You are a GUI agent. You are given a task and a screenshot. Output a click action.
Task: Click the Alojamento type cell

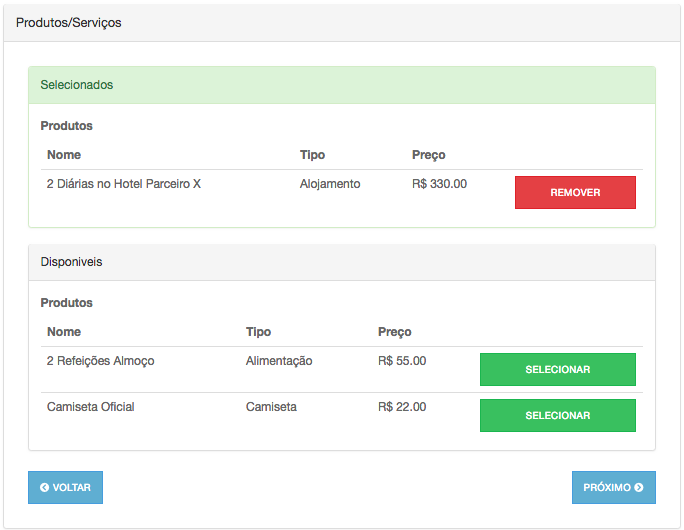[330, 184]
